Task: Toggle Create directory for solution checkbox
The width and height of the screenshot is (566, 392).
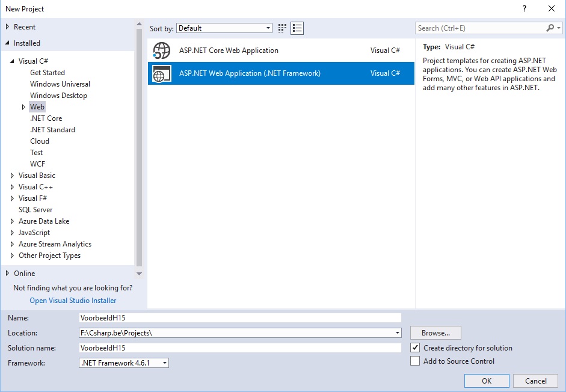Action: 415,348
